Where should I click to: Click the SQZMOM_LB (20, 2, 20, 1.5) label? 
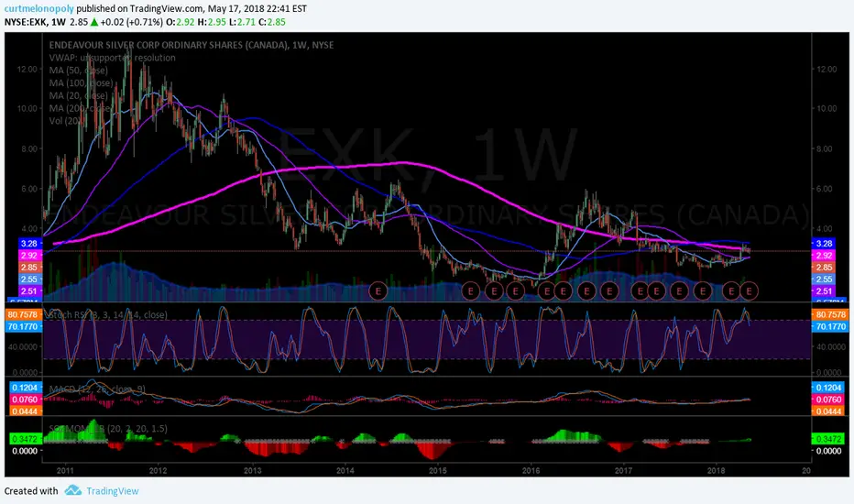point(108,429)
